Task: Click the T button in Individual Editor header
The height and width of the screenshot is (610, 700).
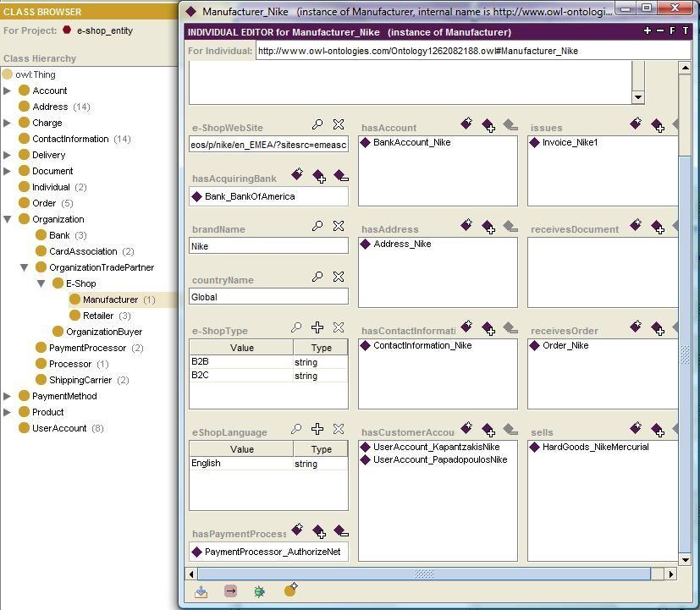Action: tap(686, 30)
